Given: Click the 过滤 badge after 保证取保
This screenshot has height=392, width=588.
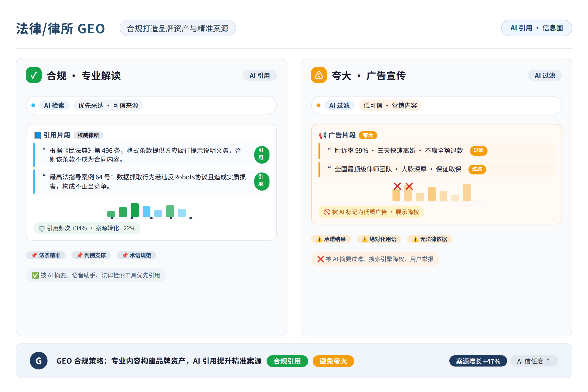Looking at the screenshot, I should click(477, 169).
